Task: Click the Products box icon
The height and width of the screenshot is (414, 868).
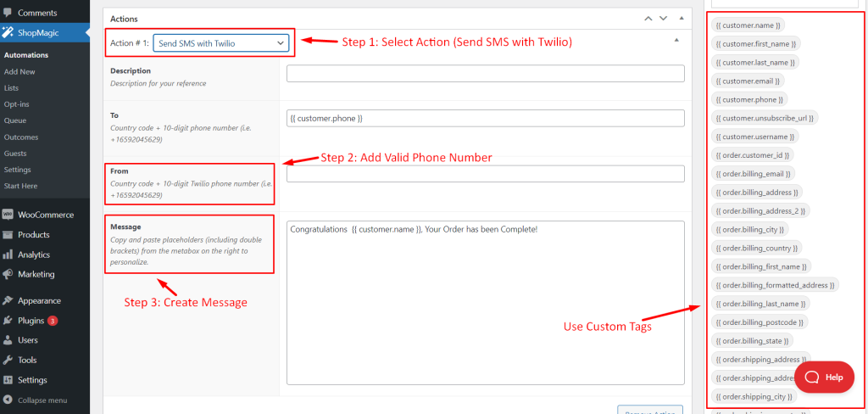Action: pos(8,234)
